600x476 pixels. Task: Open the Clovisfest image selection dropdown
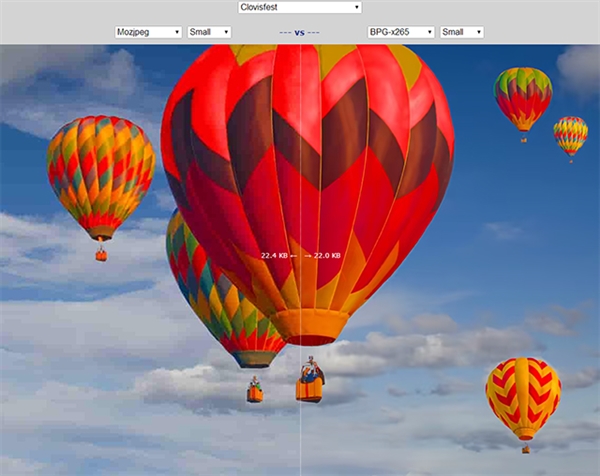point(300,7)
